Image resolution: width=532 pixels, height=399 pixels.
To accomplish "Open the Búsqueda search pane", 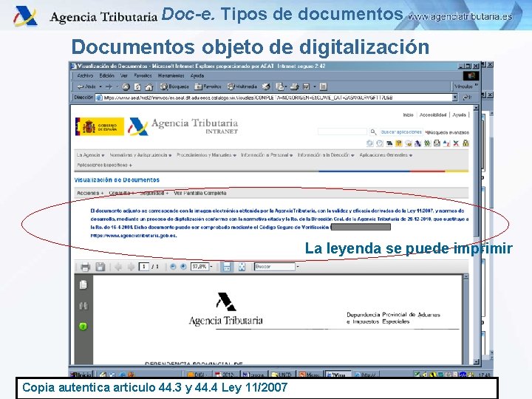I will point(174,87).
